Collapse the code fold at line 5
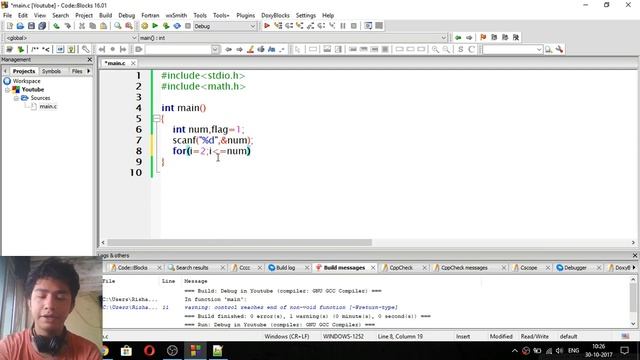640x360 pixels. [x=156, y=118]
